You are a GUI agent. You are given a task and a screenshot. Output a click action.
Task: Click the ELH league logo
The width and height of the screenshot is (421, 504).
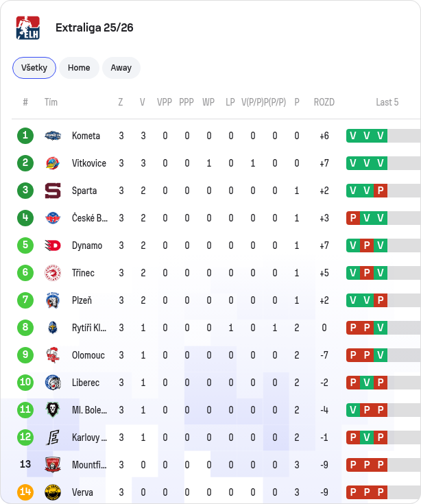point(28,28)
